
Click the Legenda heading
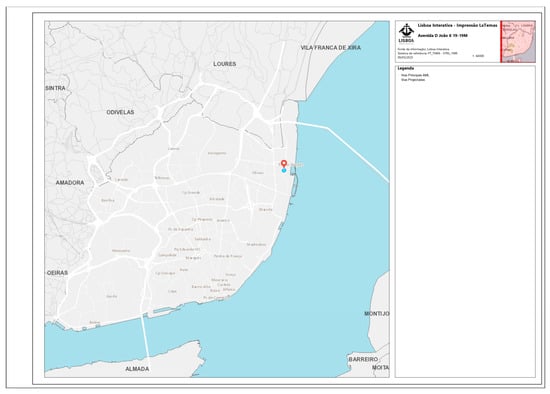(405, 68)
